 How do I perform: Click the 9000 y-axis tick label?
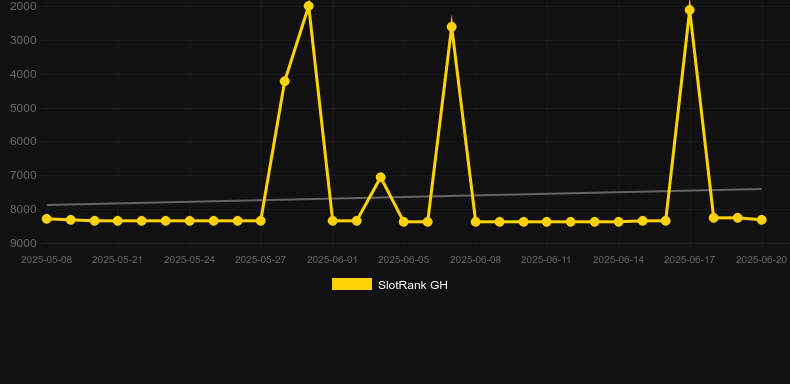[23, 243]
